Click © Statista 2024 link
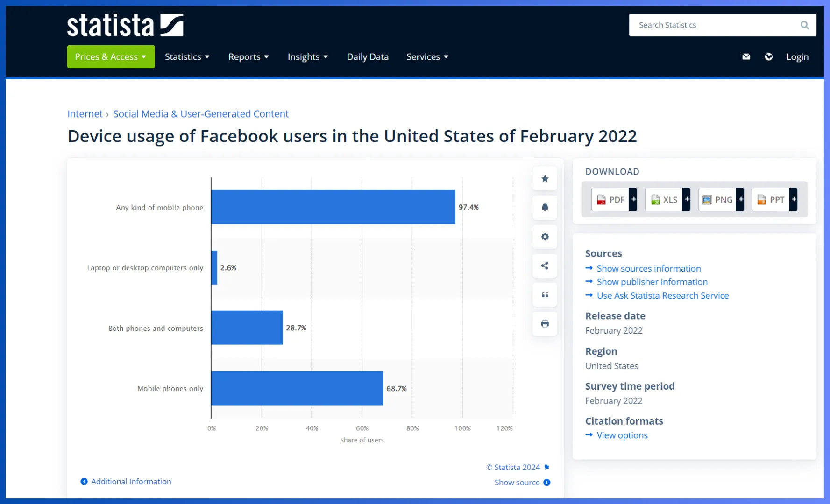The image size is (830, 504). [x=513, y=467]
